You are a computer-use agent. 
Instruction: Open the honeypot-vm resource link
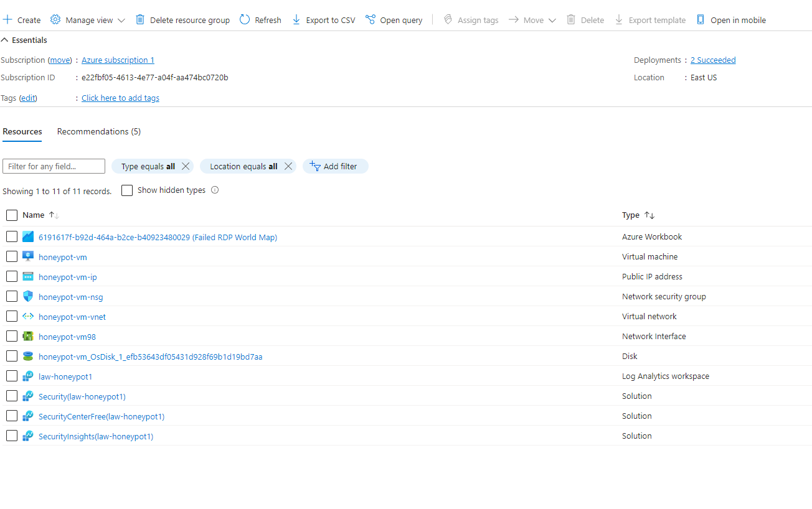63,257
